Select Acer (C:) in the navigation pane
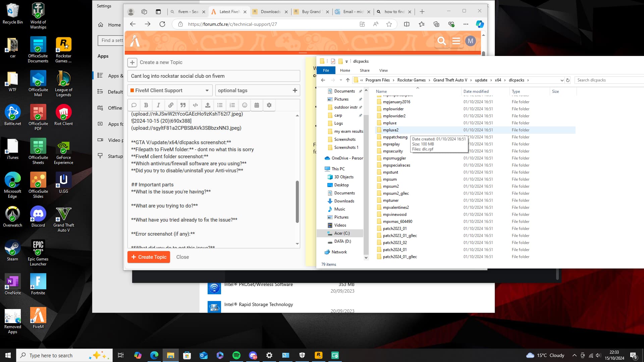This screenshot has height=362, width=644. (x=342, y=233)
